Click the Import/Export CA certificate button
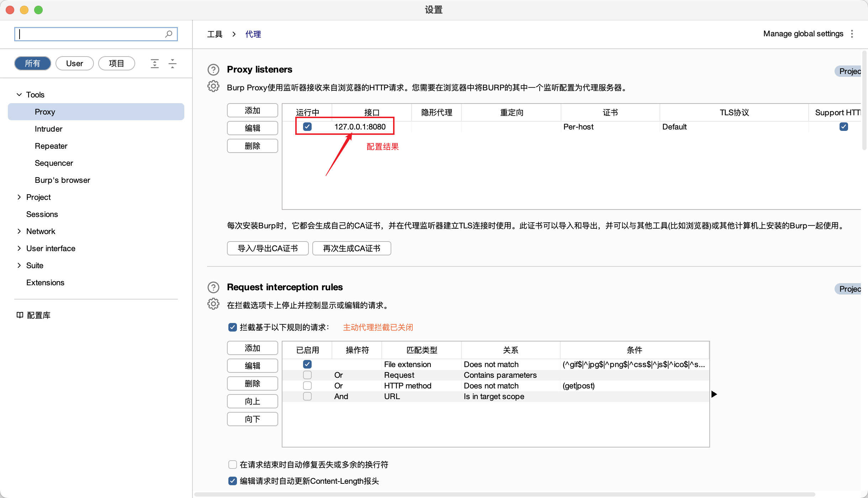The image size is (868, 498). (268, 248)
